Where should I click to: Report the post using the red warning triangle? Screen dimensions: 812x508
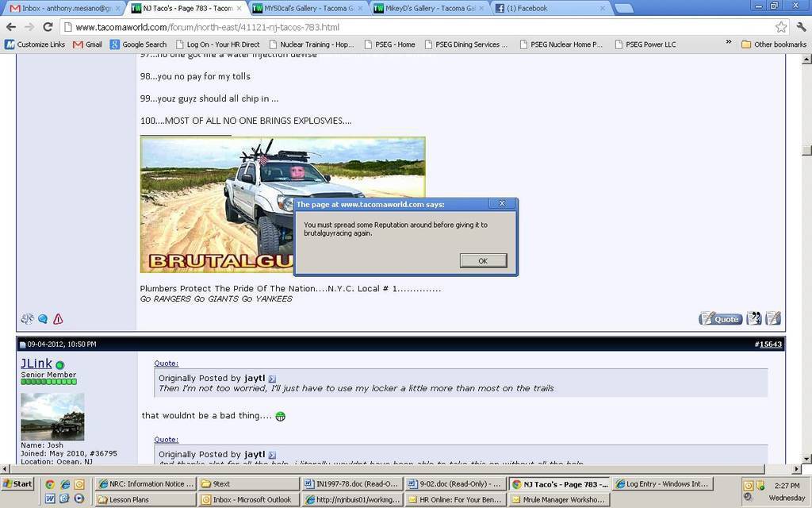[x=58, y=319]
